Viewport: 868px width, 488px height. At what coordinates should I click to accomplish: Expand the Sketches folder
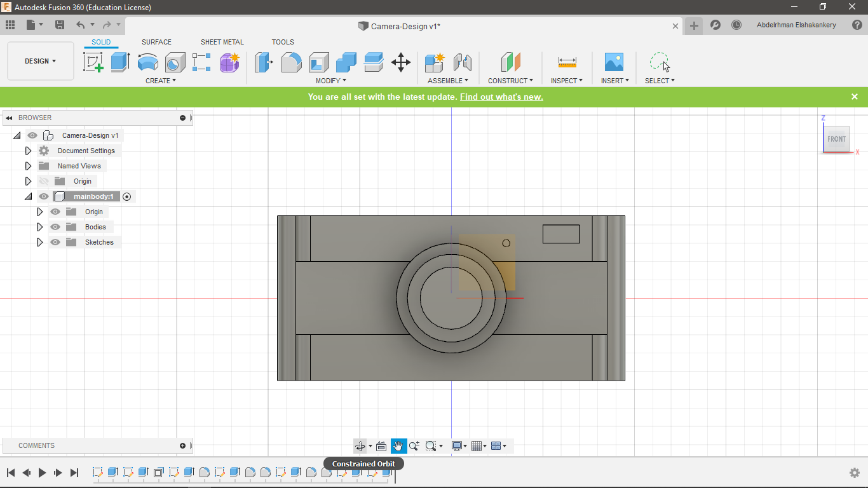coord(39,242)
